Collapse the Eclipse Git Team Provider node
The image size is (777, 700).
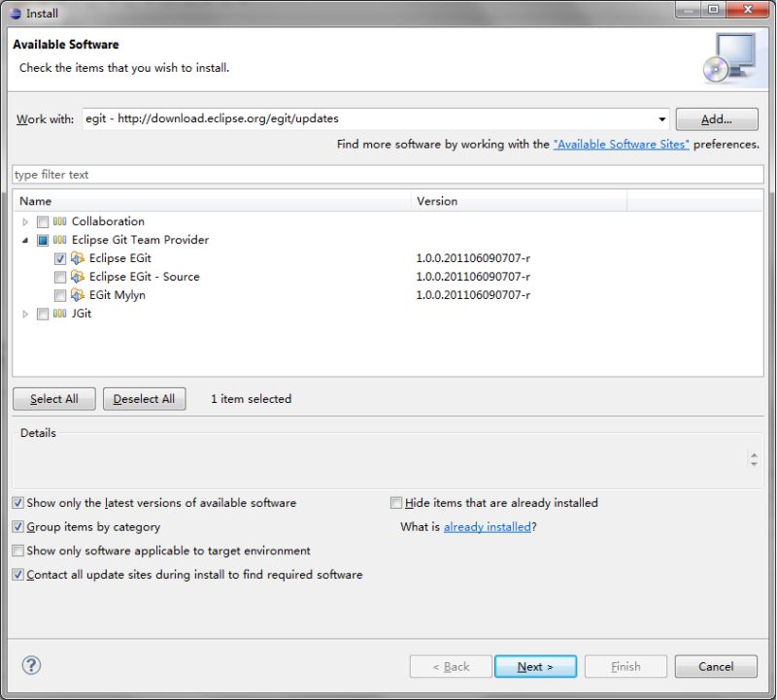point(24,240)
